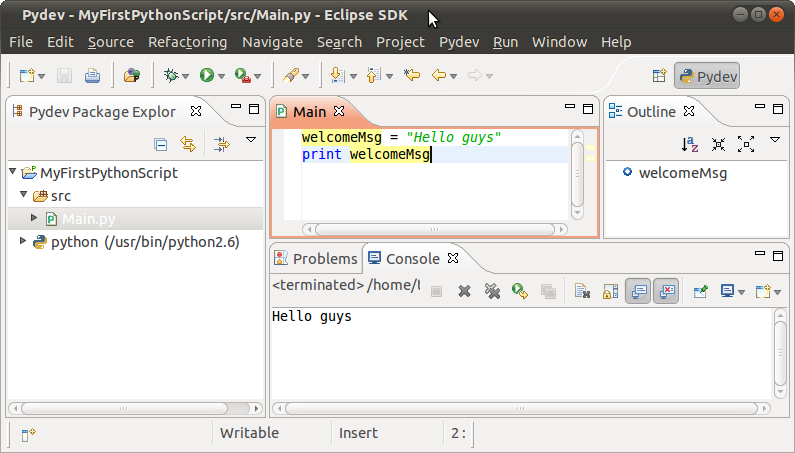The image size is (795, 453).
Task: Toggle Show Console on standard error
Action: tap(666, 291)
